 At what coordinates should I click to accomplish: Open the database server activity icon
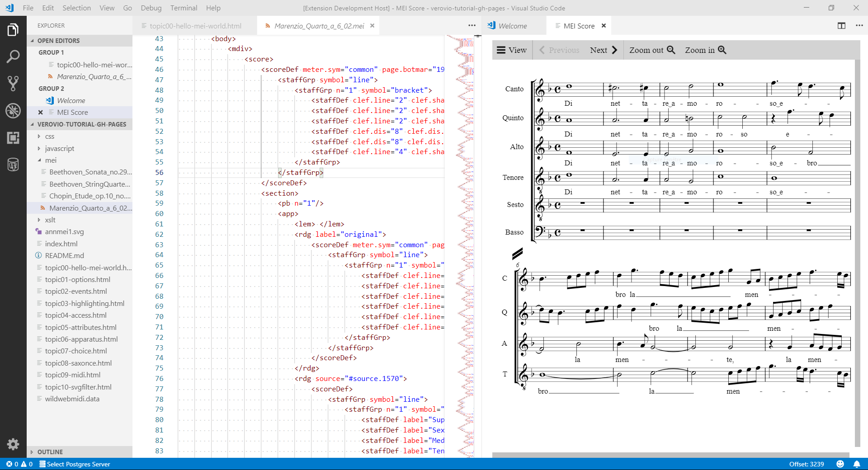(x=13, y=165)
